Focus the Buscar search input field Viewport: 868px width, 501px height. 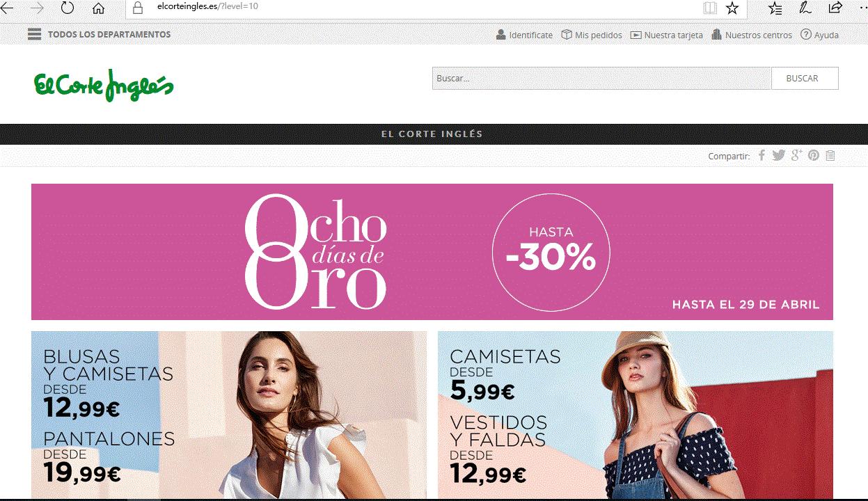(x=601, y=78)
